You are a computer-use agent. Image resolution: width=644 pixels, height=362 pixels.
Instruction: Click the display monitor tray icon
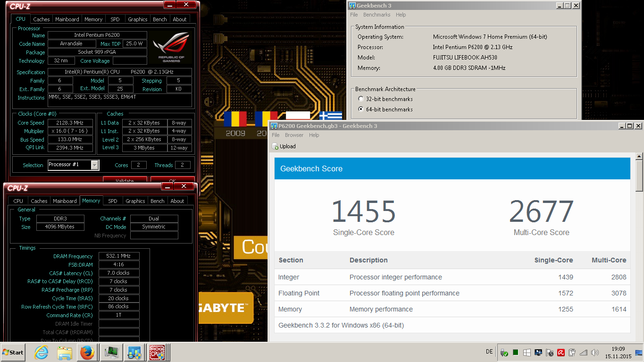coord(538,353)
